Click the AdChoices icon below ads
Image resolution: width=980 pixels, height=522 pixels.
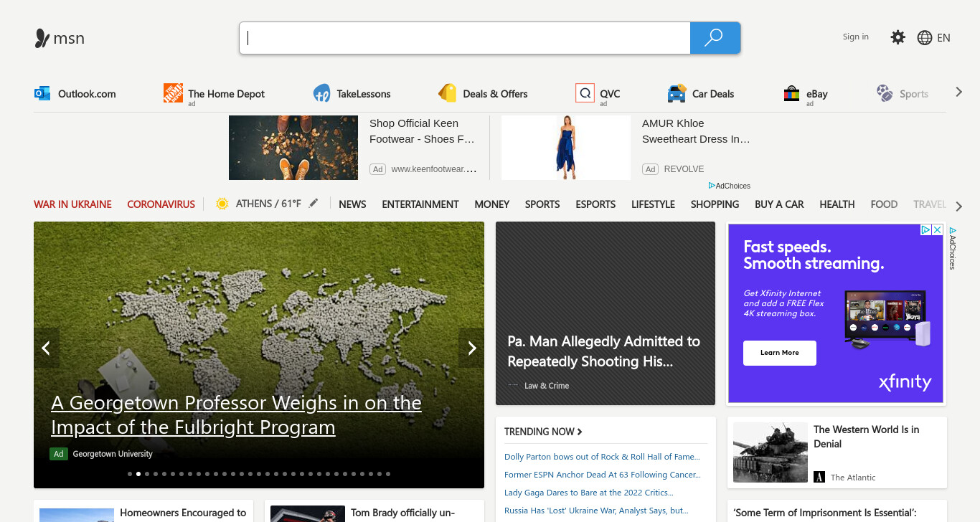pyautogui.click(x=712, y=186)
